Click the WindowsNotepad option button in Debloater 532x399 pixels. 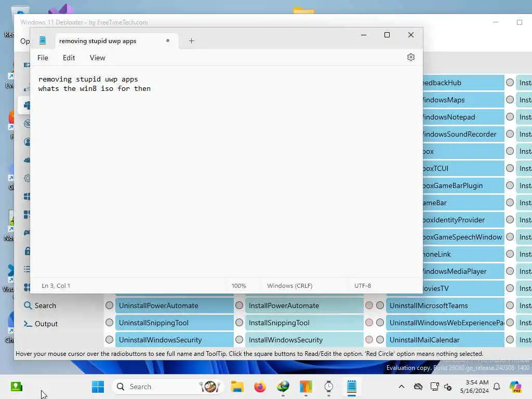tap(463, 117)
